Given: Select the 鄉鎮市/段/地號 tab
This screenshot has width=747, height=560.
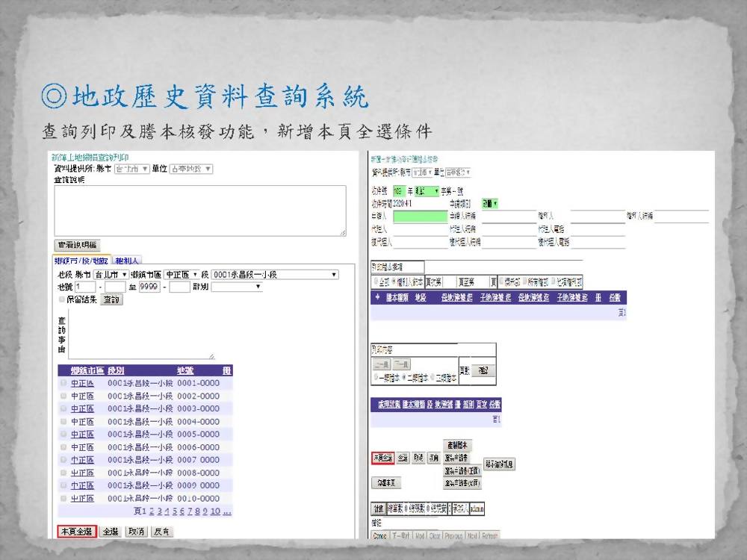Looking at the screenshot, I should (x=81, y=260).
